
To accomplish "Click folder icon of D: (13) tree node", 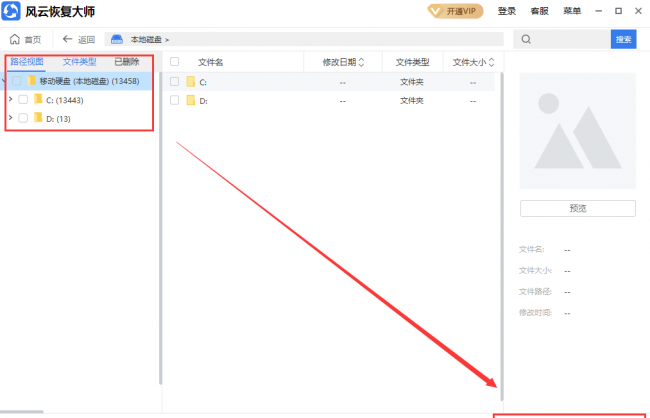I will (x=38, y=118).
